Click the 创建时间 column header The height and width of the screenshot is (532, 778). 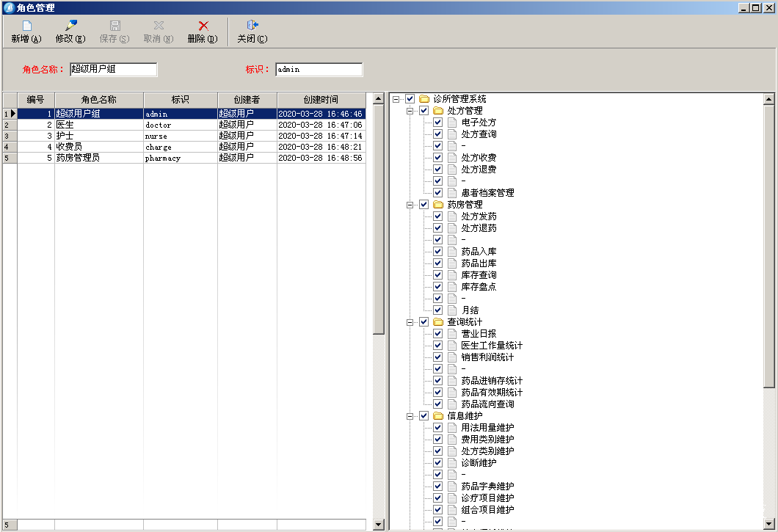click(321, 100)
